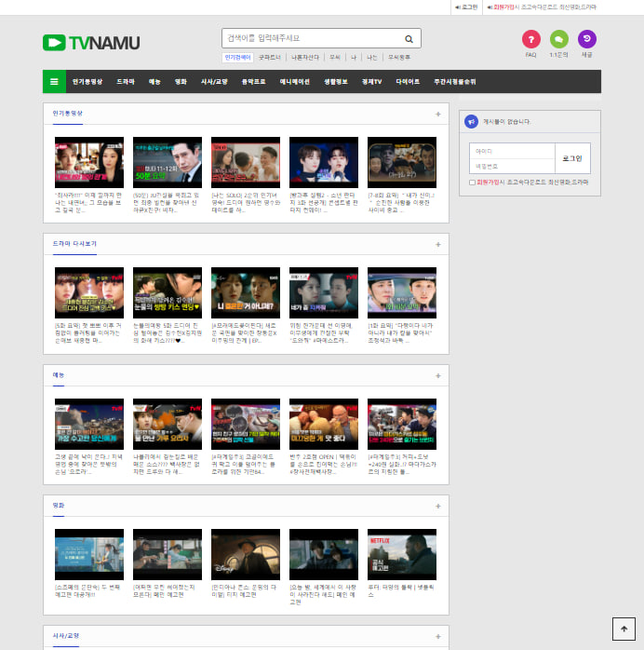Toggle the checkbox beside sidebar 회원가입

[x=472, y=183]
